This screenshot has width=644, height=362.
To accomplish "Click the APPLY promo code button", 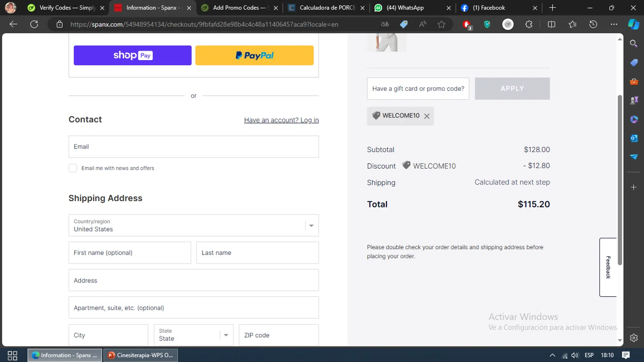I will tap(512, 88).
